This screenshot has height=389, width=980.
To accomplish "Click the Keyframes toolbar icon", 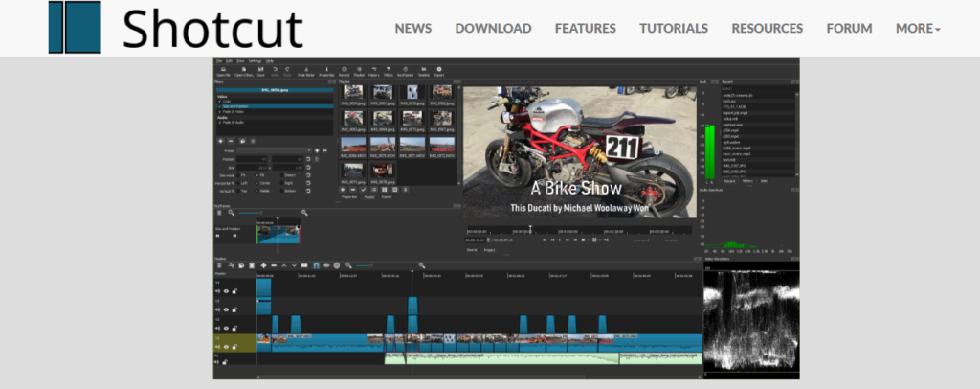I will (x=406, y=71).
